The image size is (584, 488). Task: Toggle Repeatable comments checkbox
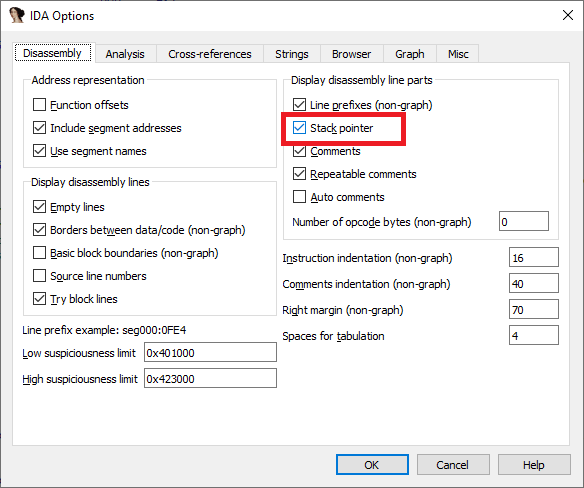(299, 174)
